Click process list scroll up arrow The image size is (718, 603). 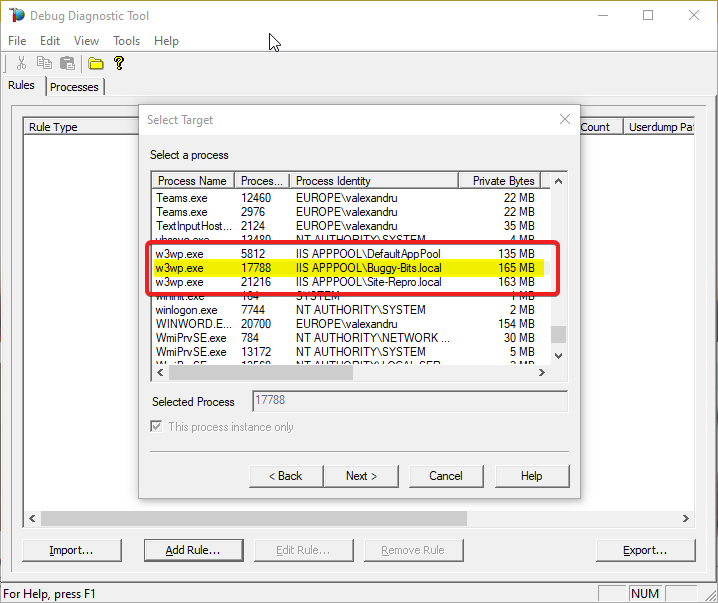[x=558, y=181]
